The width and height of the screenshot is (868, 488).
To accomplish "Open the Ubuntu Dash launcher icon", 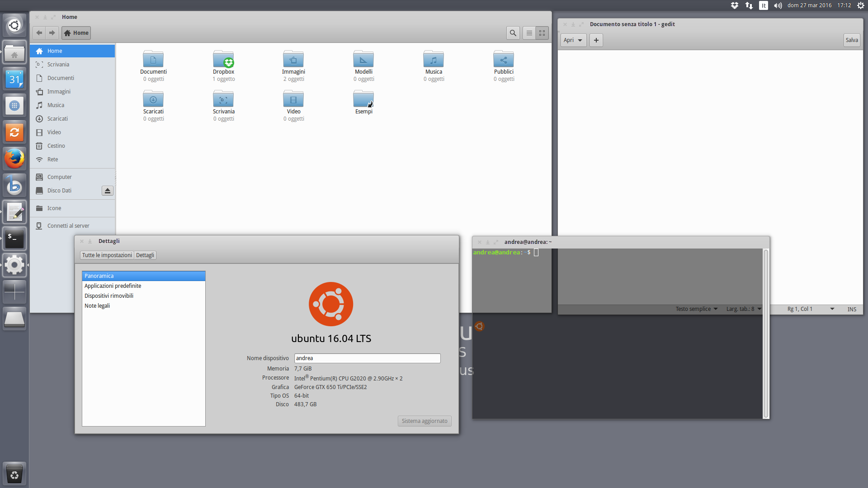I will pos(14,25).
